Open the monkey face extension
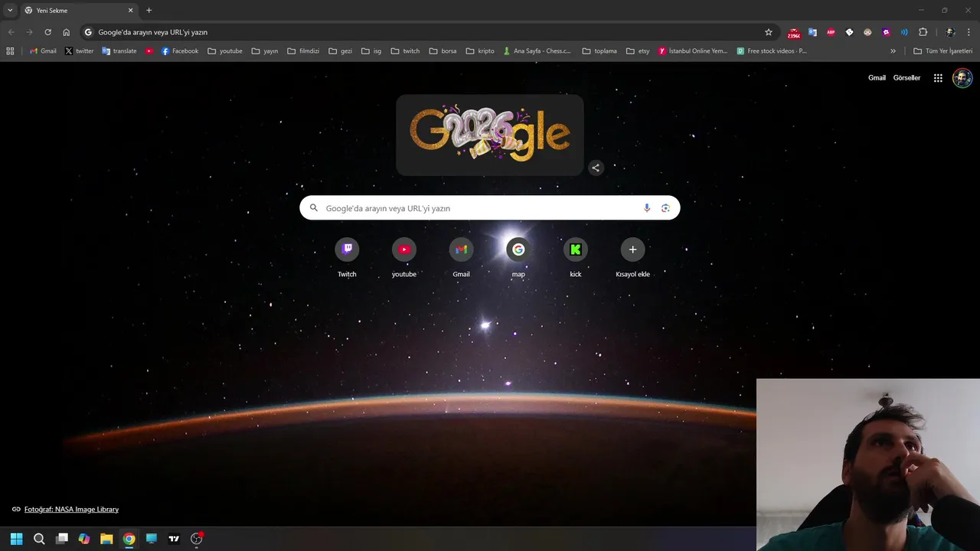Image resolution: width=980 pixels, height=551 pixels. click(867, 32)
